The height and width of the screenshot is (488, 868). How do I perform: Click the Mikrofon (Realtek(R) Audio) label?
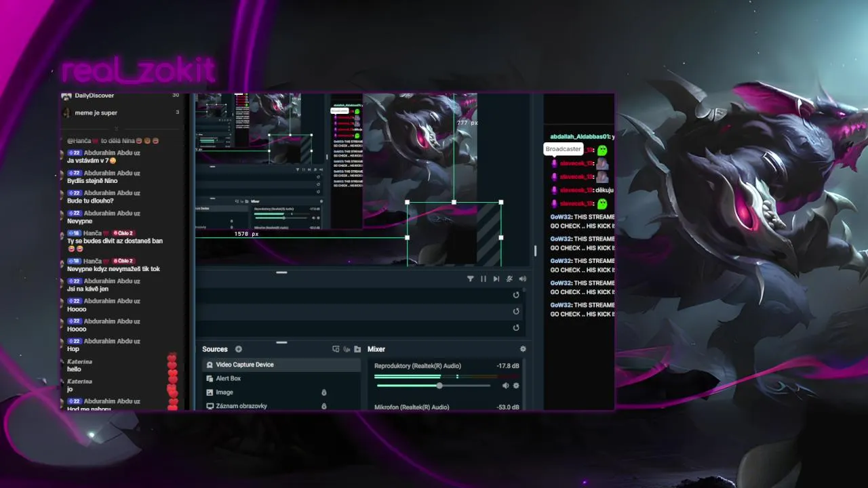412,407
